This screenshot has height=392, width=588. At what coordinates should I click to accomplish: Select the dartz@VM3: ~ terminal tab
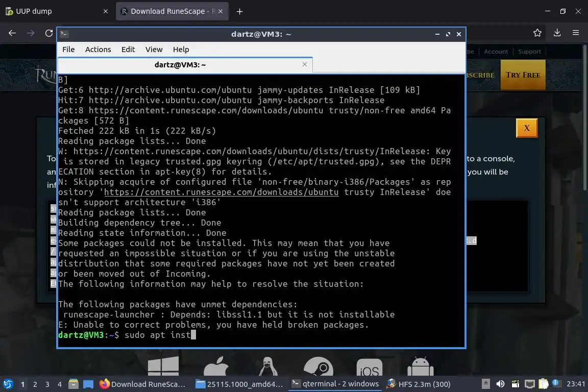coord(180,64)
